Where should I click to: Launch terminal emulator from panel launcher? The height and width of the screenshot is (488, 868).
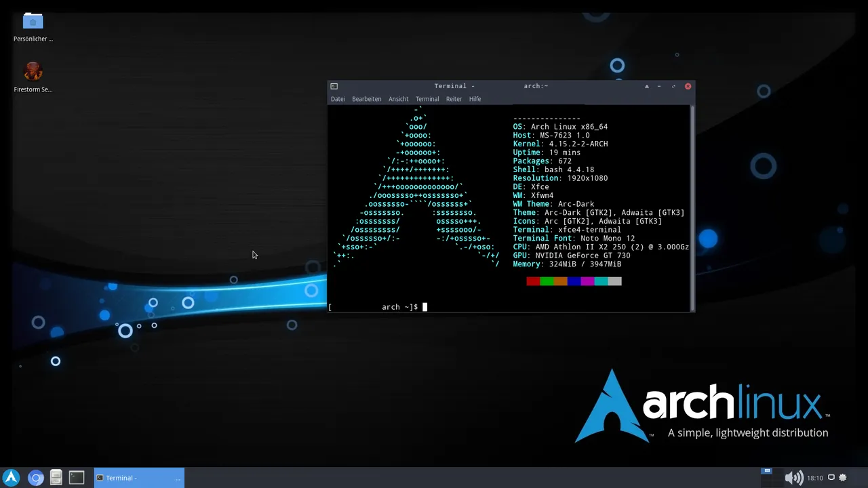coord(77,478)
